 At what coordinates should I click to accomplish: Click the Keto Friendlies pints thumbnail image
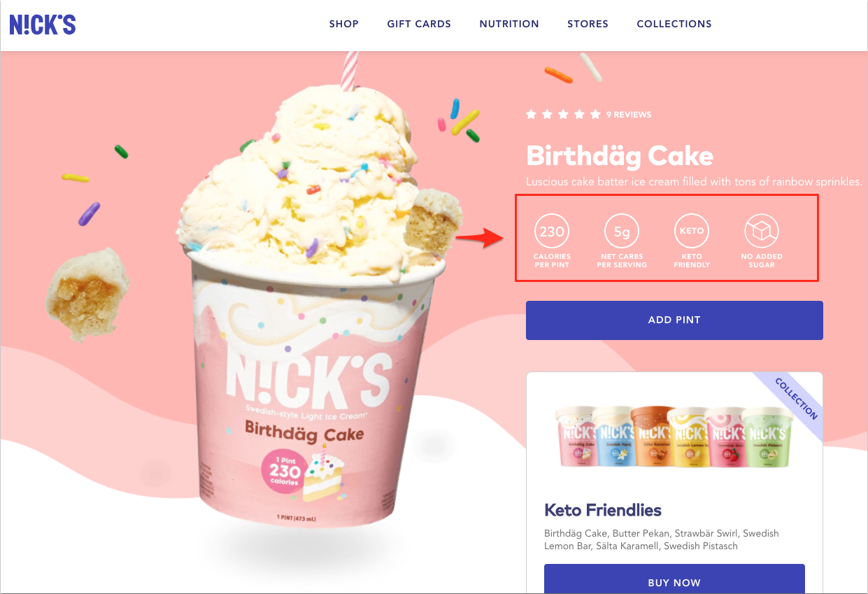[x=675, y=437]
